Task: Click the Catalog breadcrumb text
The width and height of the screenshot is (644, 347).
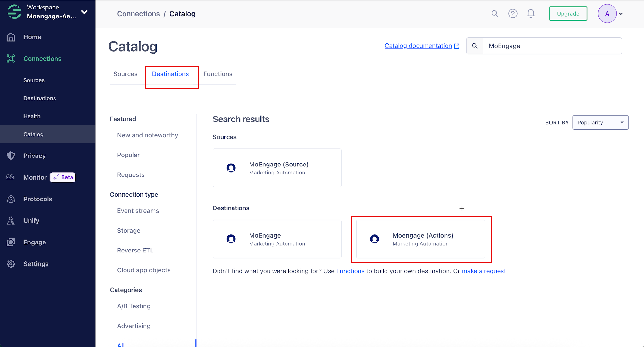Action: [182, 14]
